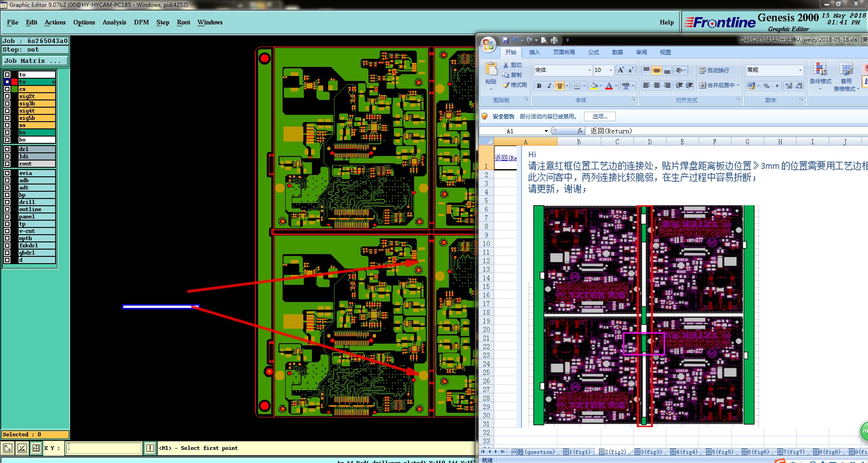This screenshot has width=868, height=463.
Task: Open the number format dropdown
Action: (800, 70)
